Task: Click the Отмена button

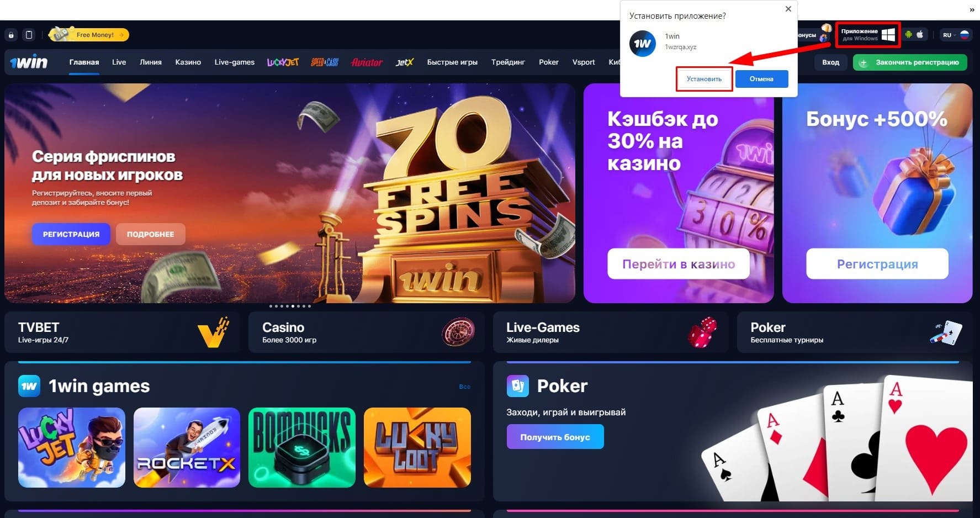Action: (761, 79)
